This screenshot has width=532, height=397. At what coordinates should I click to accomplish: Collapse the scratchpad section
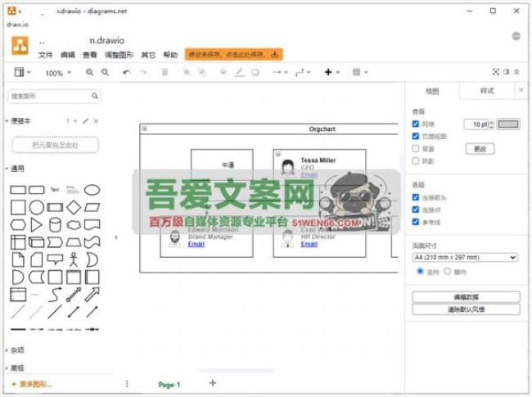click(x=19, y=121)
